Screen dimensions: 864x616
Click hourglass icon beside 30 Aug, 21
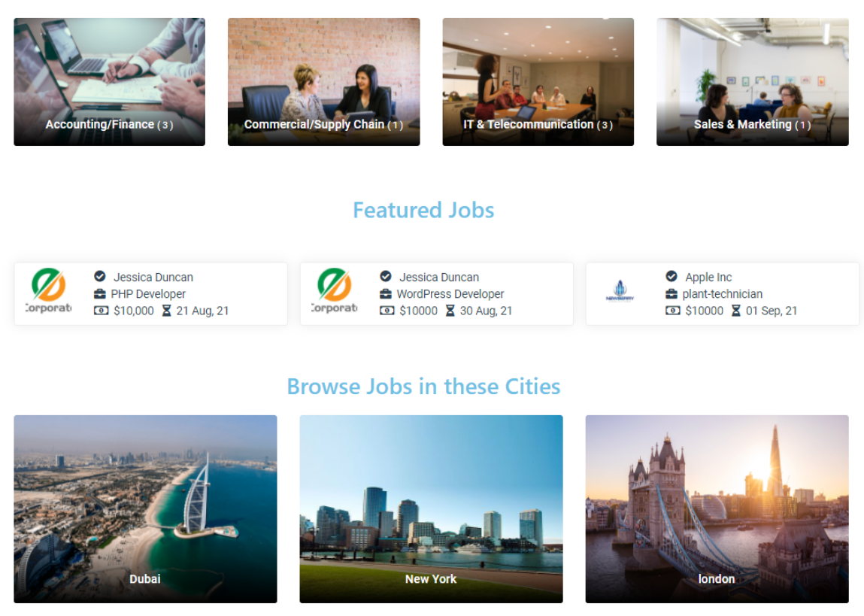point(450,311)
